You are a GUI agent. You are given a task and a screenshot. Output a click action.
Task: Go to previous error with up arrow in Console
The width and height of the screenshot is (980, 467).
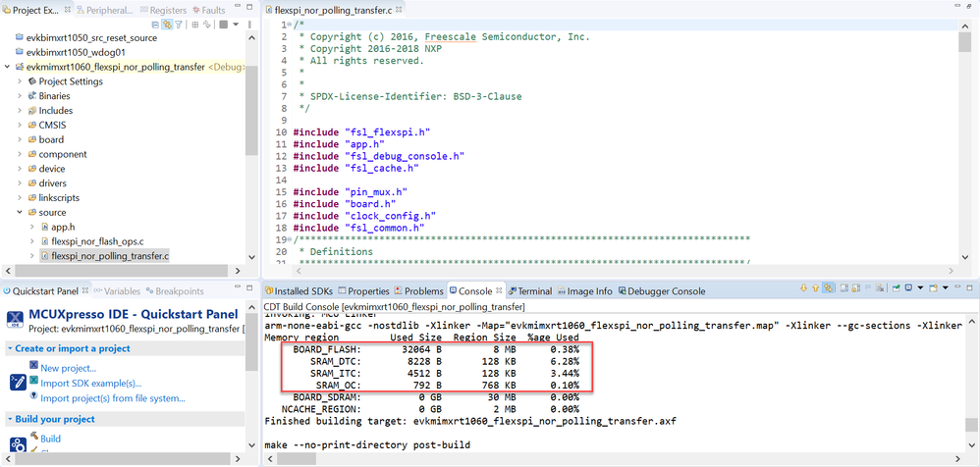click(x=816, y=287)
